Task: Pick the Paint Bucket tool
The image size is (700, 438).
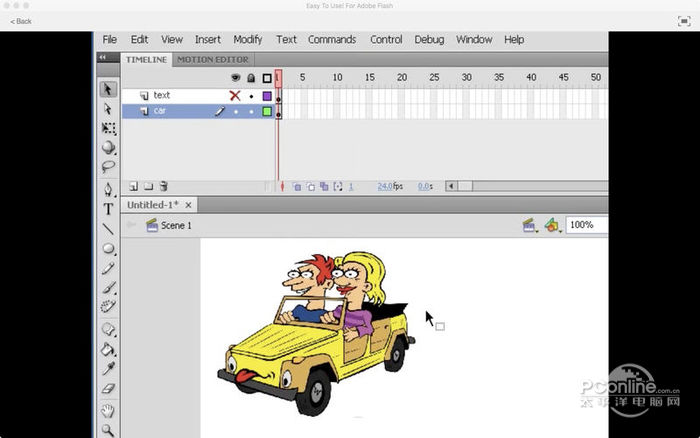Action: coord(108,349)
